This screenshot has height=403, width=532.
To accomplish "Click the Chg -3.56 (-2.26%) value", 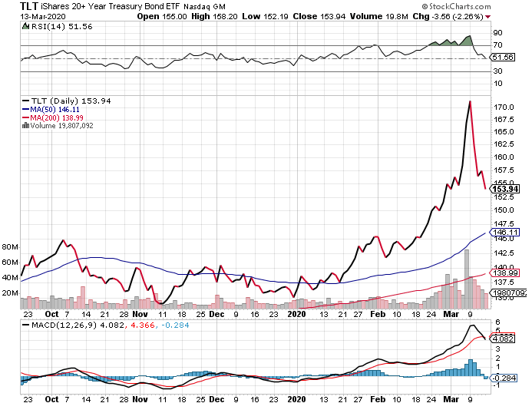I will [448, 16].
